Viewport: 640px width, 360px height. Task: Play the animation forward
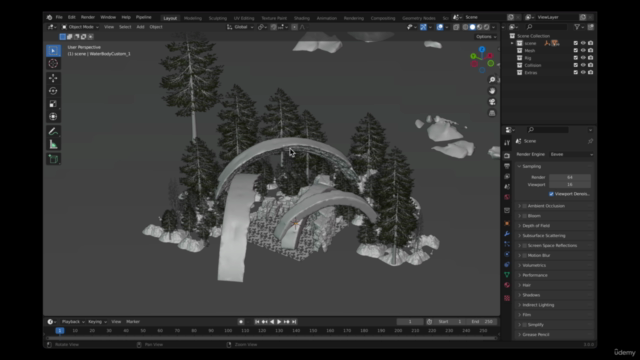[279, 322]
